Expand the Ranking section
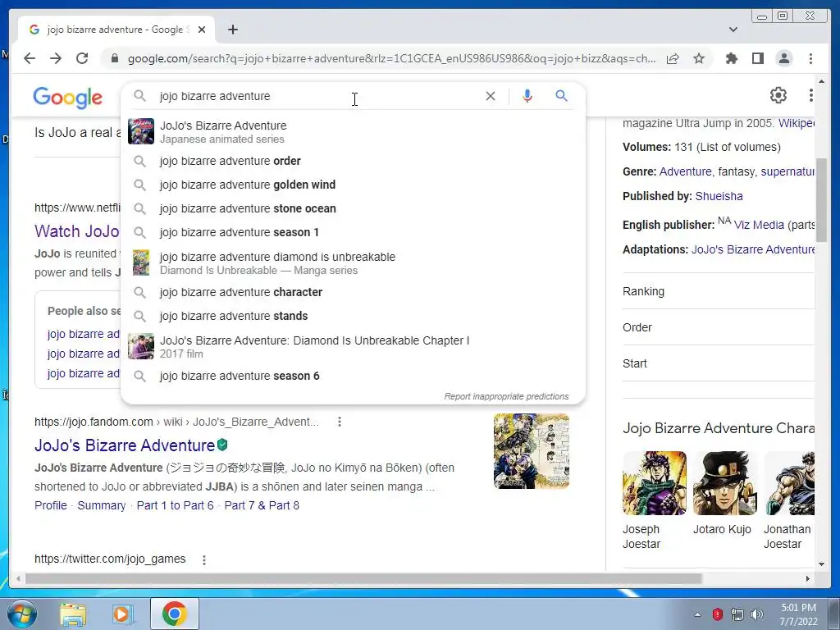 [719, 291]
